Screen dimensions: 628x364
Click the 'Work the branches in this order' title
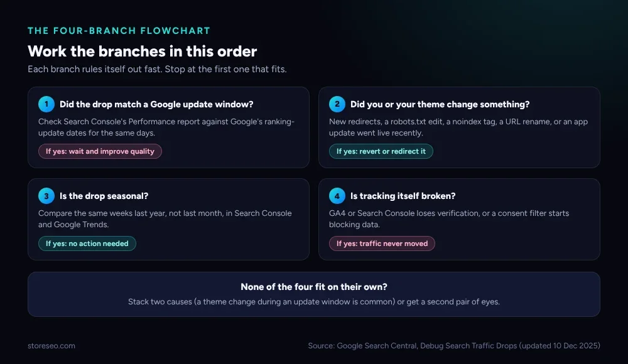[x=142, y=51]
